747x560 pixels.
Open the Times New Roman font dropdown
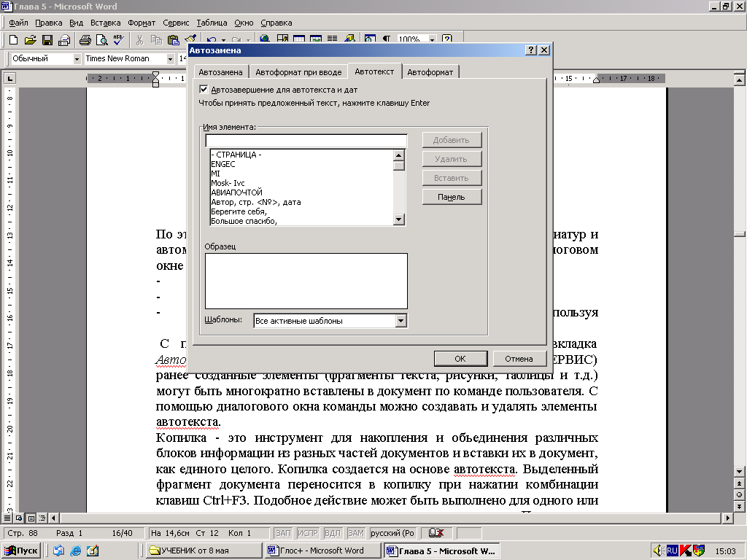pyautogui.click(x=170, y=58)
